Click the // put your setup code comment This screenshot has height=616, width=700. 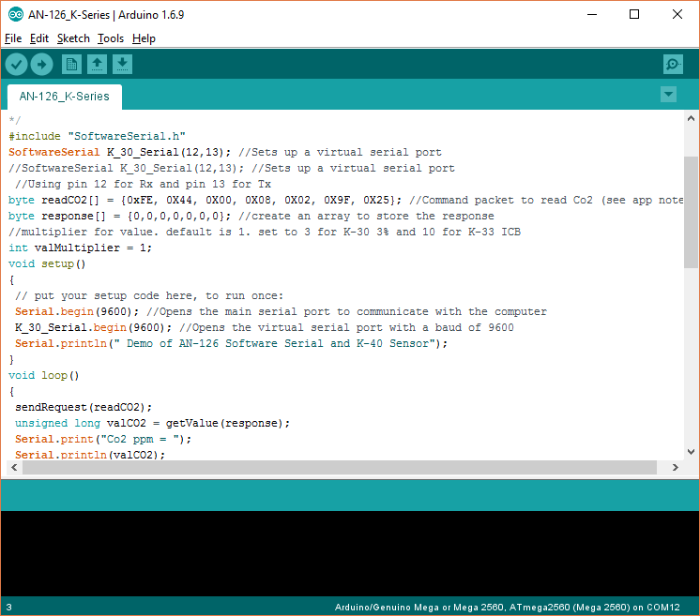149,295
